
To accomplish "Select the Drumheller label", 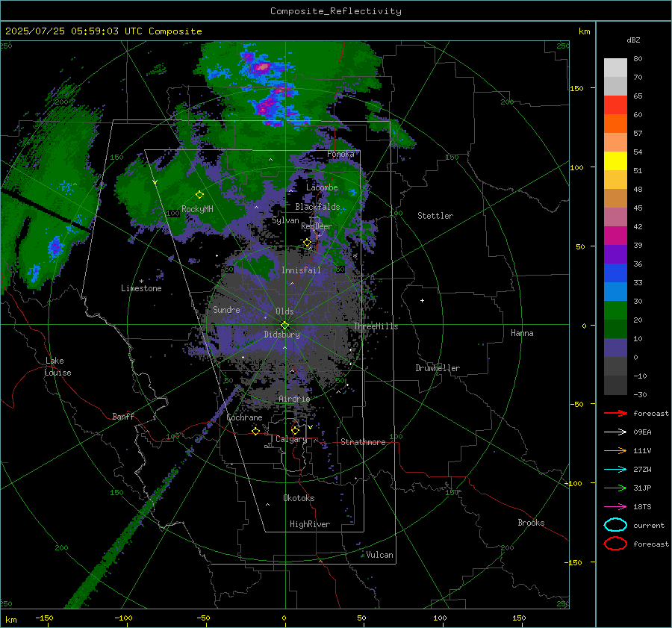I will (438, 368).
